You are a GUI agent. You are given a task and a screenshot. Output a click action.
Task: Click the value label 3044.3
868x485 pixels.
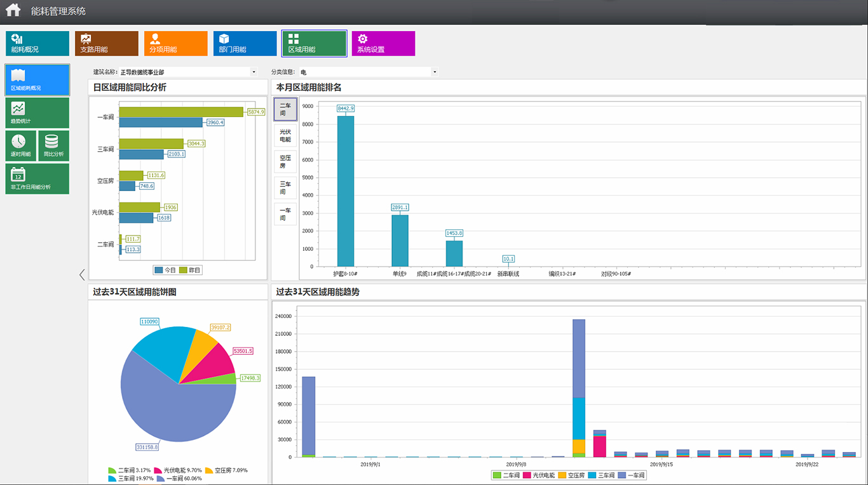tap(196, 143)
